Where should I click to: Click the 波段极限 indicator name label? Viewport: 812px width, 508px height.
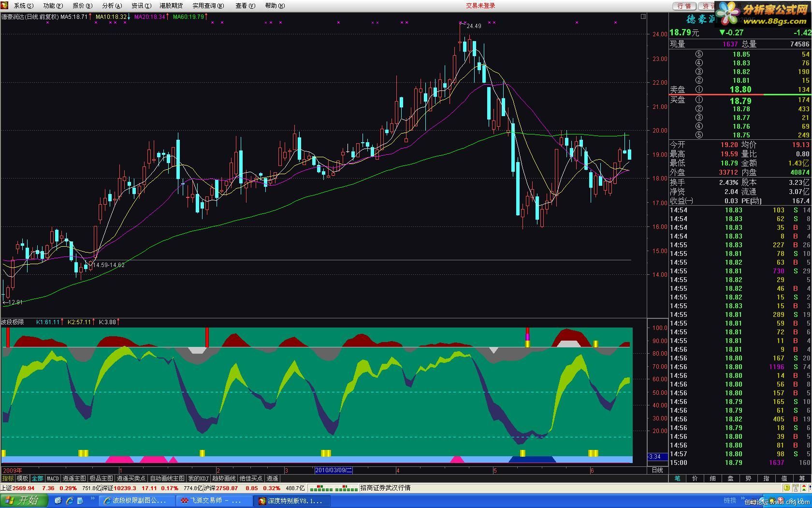(x=13, y=322)
